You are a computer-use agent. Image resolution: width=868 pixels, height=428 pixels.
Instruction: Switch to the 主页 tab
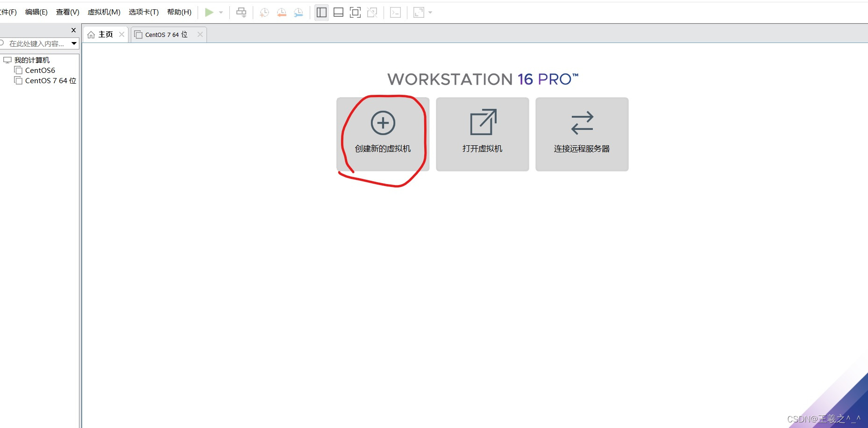[106, 35]
